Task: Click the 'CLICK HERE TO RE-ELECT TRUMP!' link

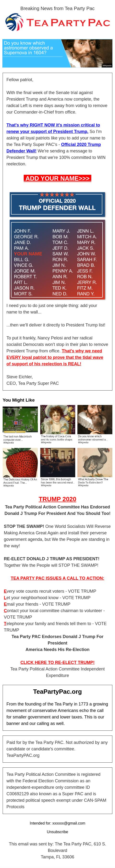Action: (57, 663)
